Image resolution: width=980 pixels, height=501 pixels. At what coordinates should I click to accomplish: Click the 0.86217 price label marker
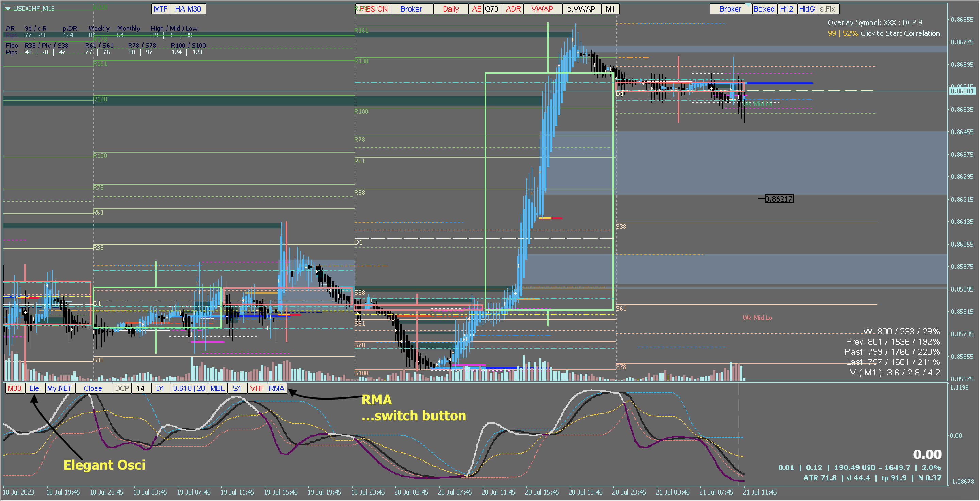[x=779, y=199]
